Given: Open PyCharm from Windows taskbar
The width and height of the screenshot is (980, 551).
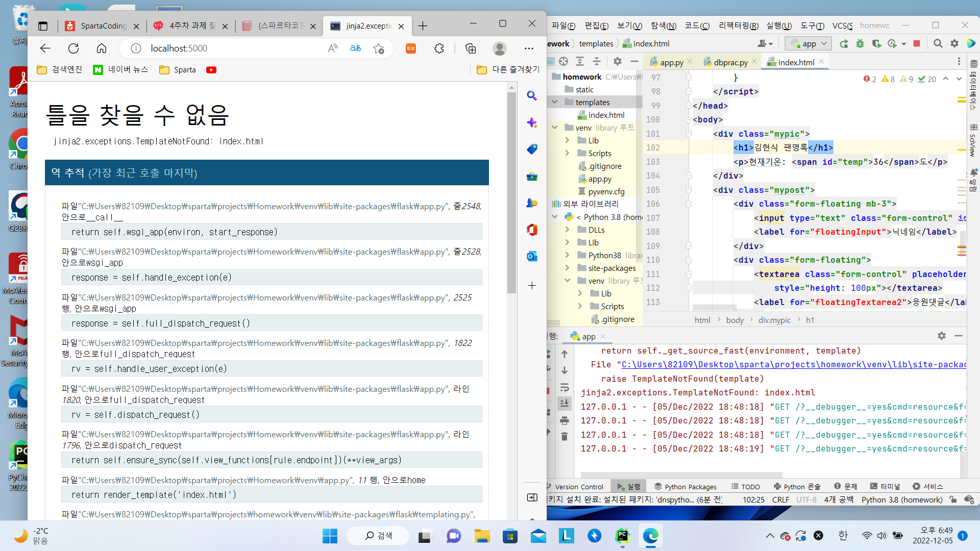Looking at the screenshot, I should (x=622, y=536).
